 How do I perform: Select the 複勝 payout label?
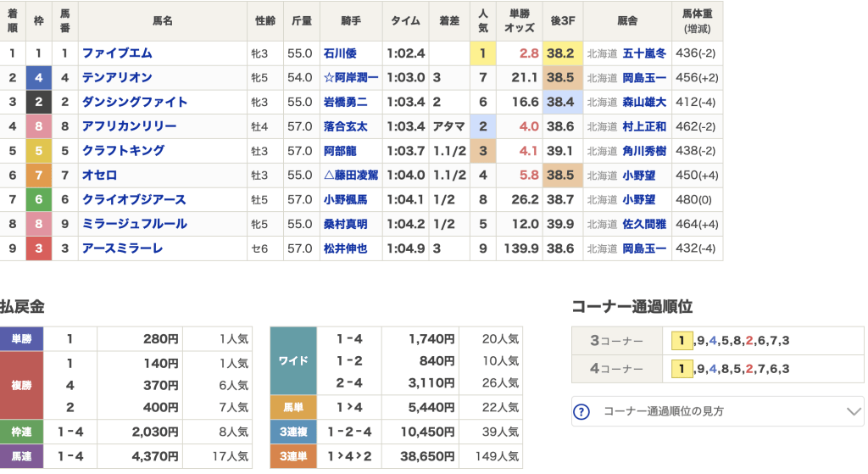click(x=21, y=386)
